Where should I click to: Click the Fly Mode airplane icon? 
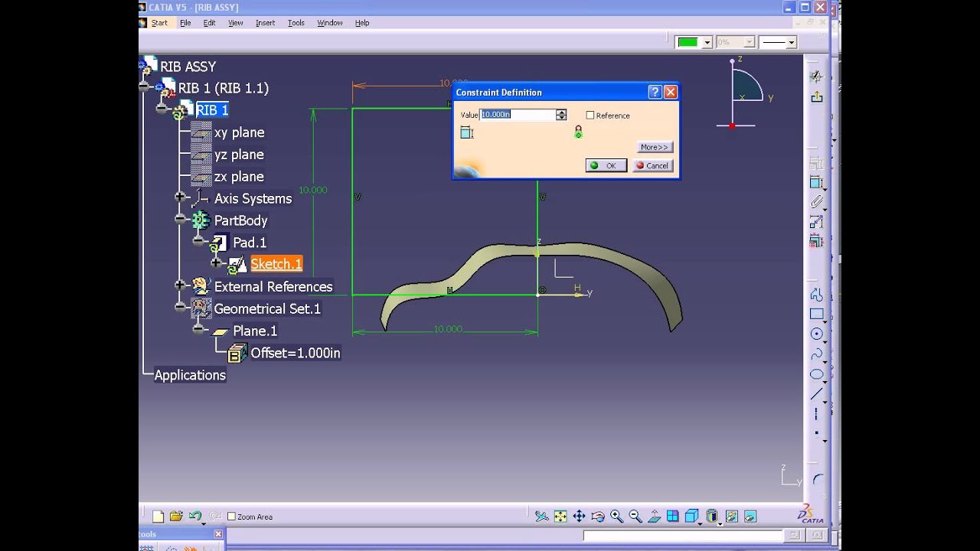point(541,517)
